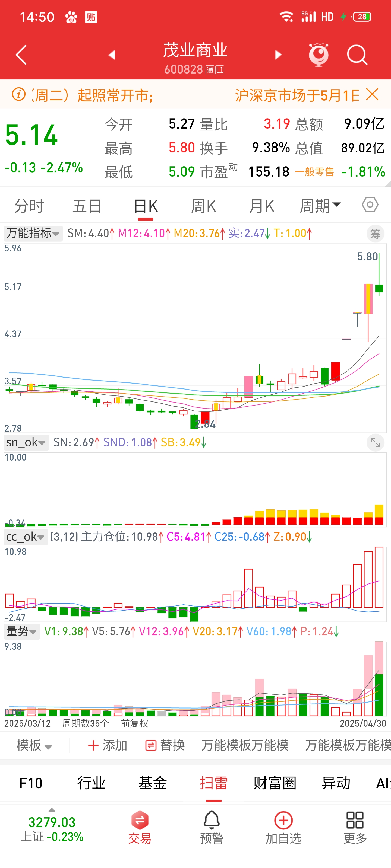
Task: Switch to 五日 chart tab
Action: (x=87, y=206)
